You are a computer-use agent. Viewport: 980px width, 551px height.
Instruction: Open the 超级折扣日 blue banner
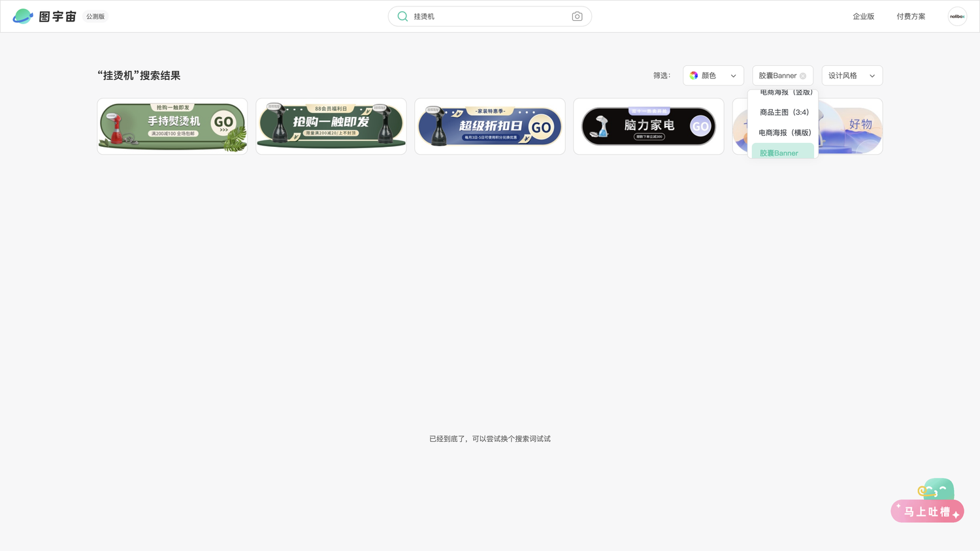(490, 127)
